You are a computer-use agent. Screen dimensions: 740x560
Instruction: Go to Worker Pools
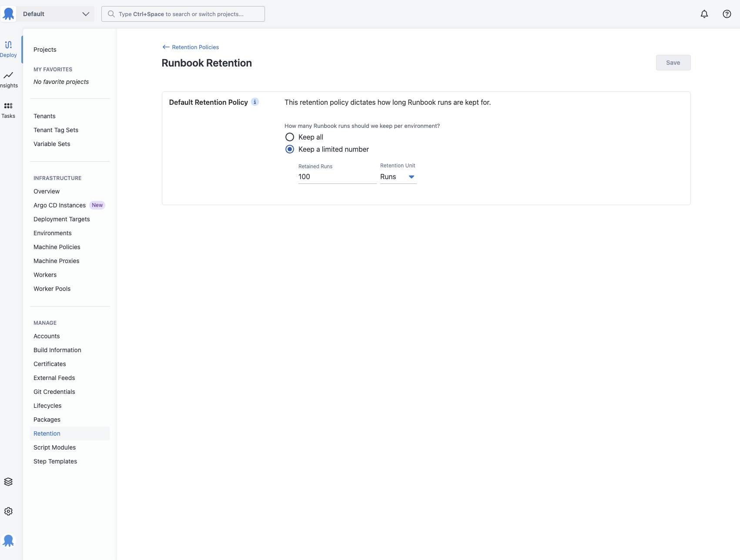click(x=52, y=289)
